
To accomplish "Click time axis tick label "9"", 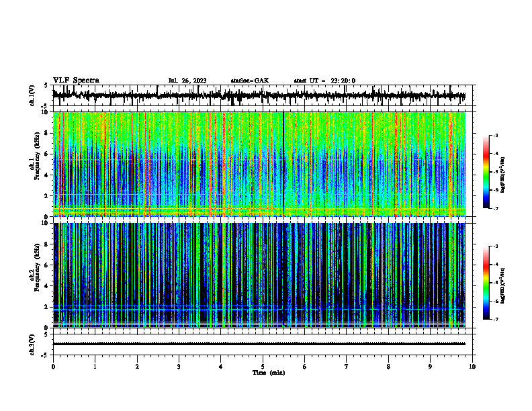I will 430,367.
